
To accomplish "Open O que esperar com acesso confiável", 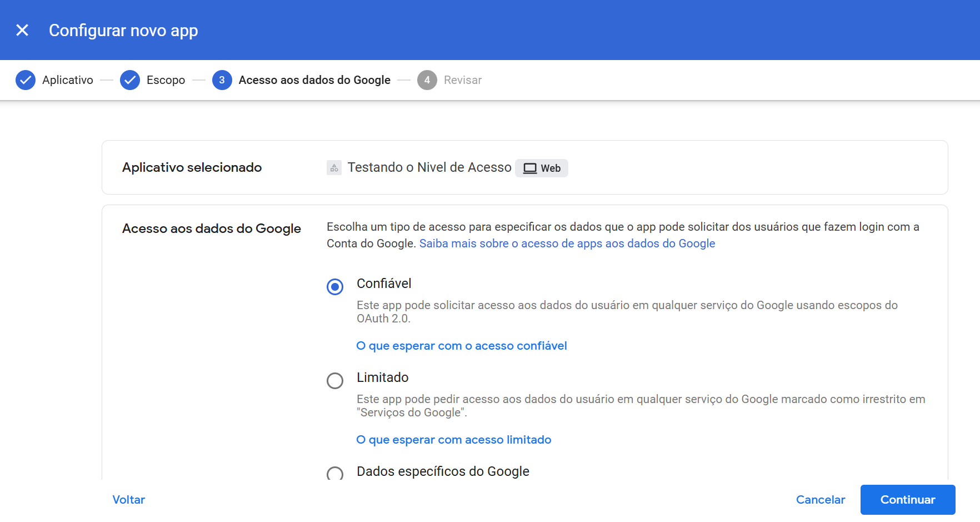I will coord(461,346).
